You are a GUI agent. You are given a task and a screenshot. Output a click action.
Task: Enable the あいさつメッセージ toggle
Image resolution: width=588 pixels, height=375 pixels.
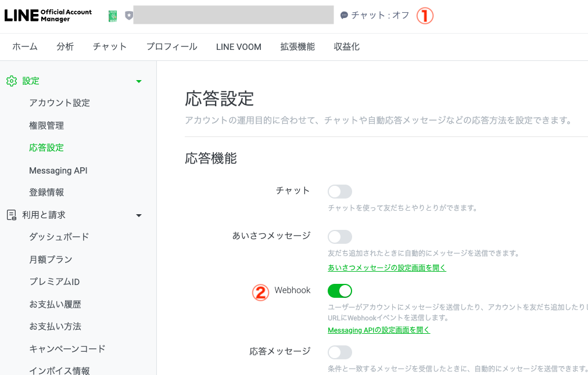tap(340, 237)
